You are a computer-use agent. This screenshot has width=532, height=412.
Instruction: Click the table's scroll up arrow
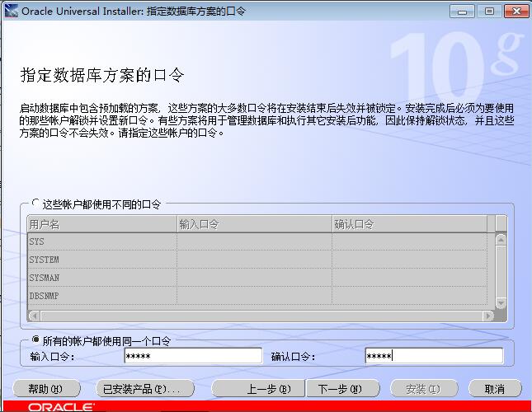[x=501, y=239]
